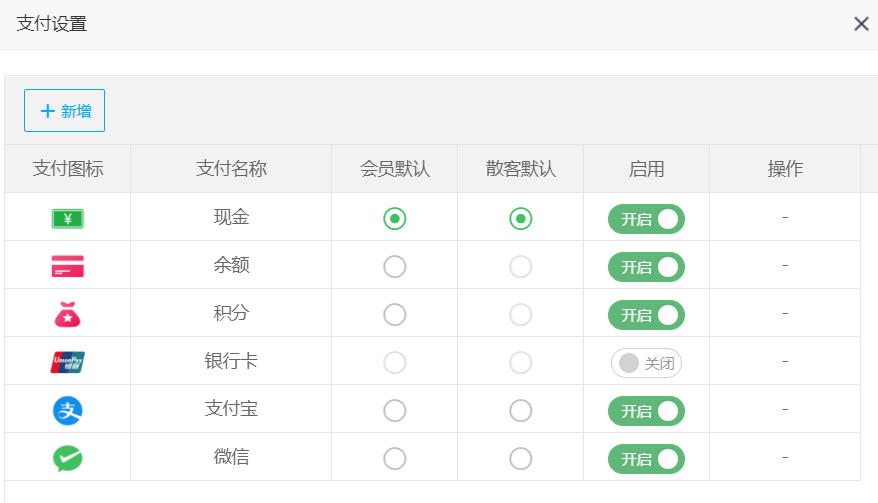Click the 支付名称 column header
Viewport: 878px width, 503px height.
pyautogui.click(x=231, y=169)
